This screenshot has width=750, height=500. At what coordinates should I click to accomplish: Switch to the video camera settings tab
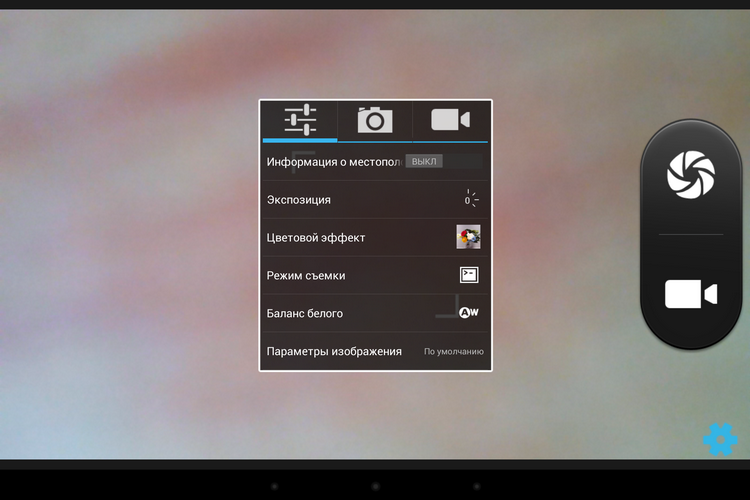coord(450,120)
